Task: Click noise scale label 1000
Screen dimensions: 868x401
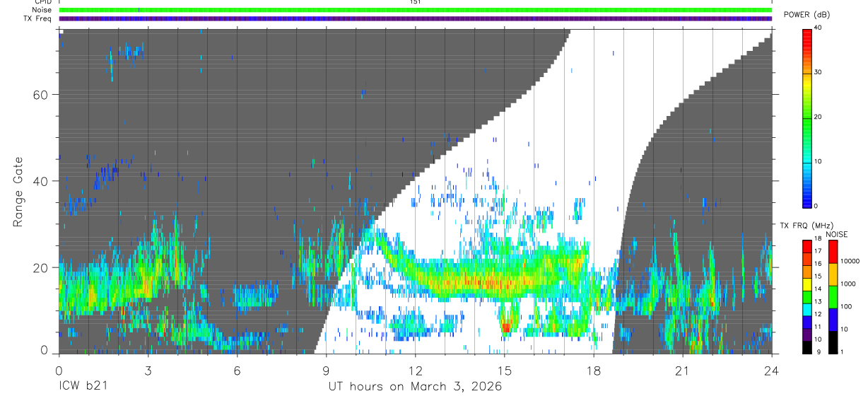Action: click(x=849, y=284)
